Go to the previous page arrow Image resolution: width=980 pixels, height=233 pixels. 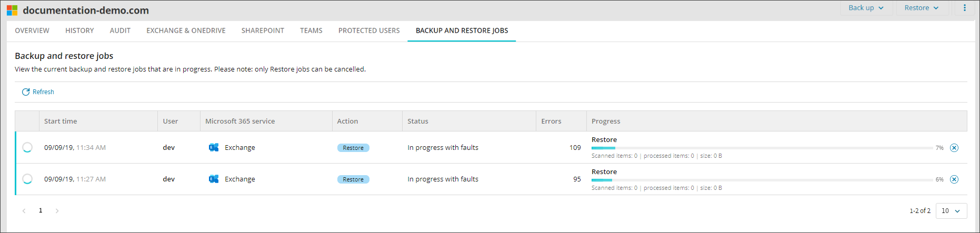(x=24, y=211)
